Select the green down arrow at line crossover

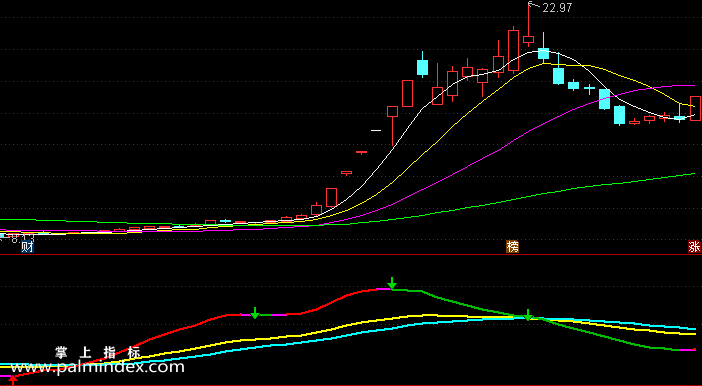528,315
